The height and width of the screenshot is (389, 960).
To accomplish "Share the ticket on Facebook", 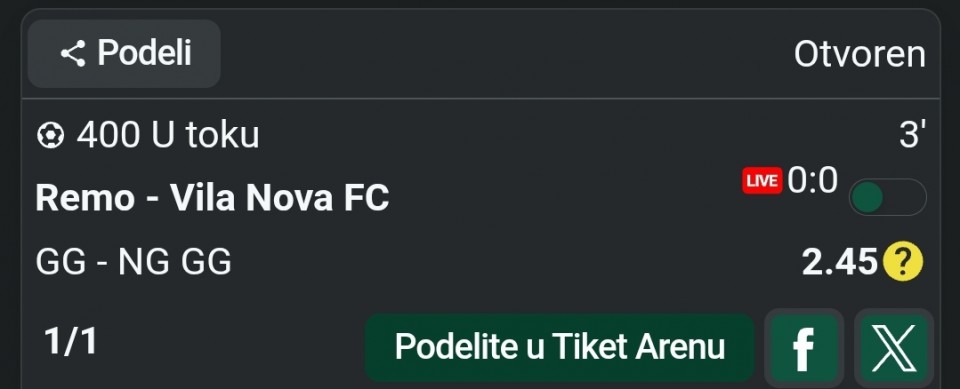I will 804,347.
